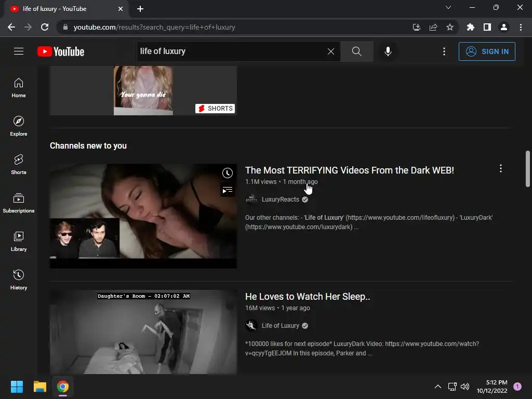Click the '1.1M views' text

click(261, 182)
